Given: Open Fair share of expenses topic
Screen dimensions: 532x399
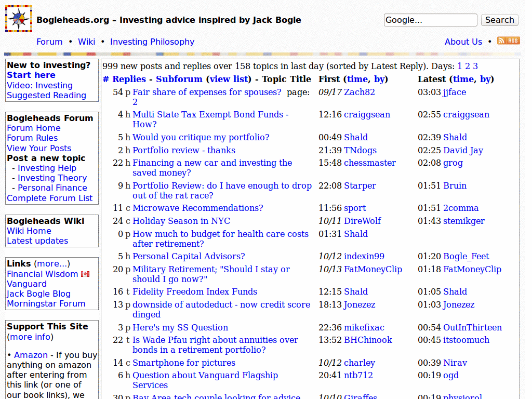Looking at the screenshot, I should point(207,92).
